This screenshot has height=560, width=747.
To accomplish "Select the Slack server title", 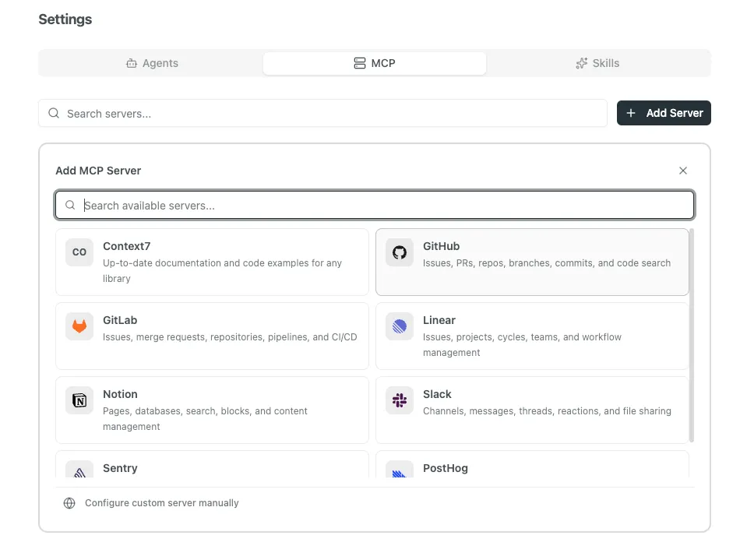I will click(x=437, y=394).
